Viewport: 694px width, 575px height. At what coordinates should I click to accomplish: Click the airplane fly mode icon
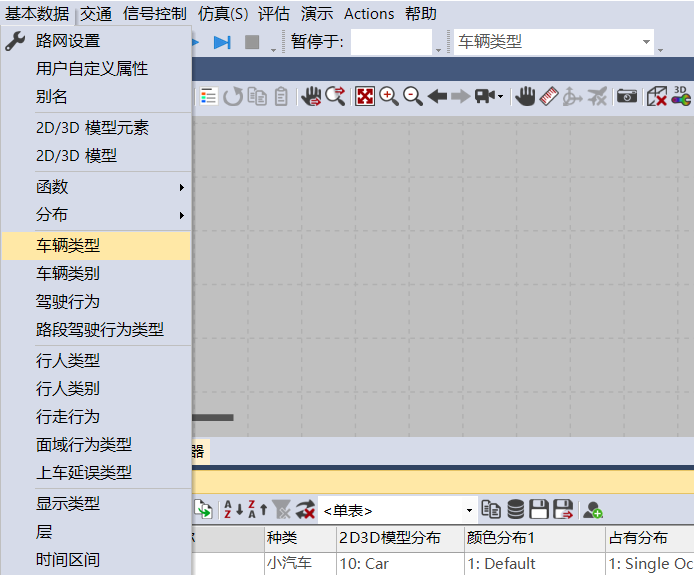click(x=597, y=96)
